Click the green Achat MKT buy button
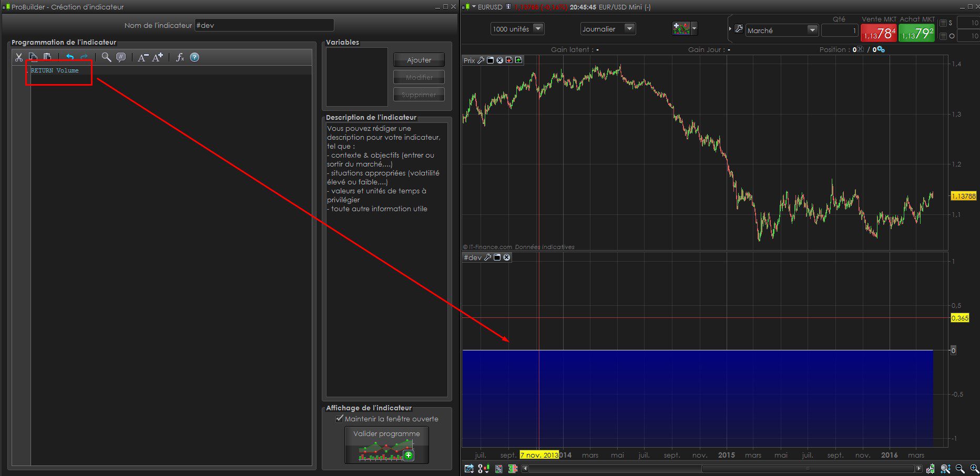 tap(917, 33)
